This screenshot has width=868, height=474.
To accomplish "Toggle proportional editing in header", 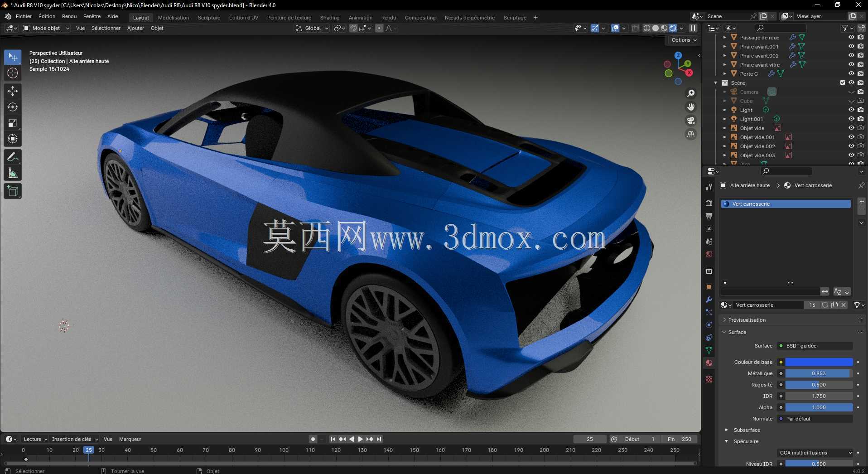I will [379, 28].
